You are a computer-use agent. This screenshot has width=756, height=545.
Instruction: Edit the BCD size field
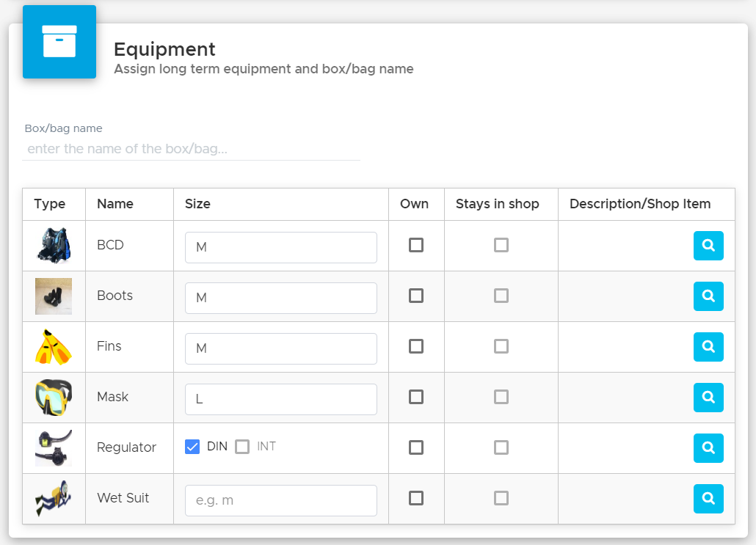[x=281, y=248]
